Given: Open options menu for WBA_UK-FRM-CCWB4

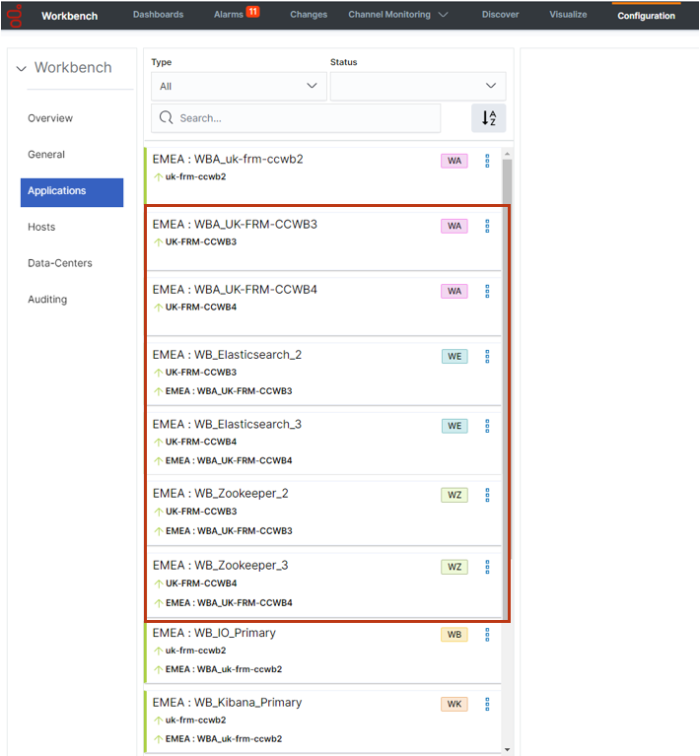Looking at the screenshot, I should click(x=487, y=291).
